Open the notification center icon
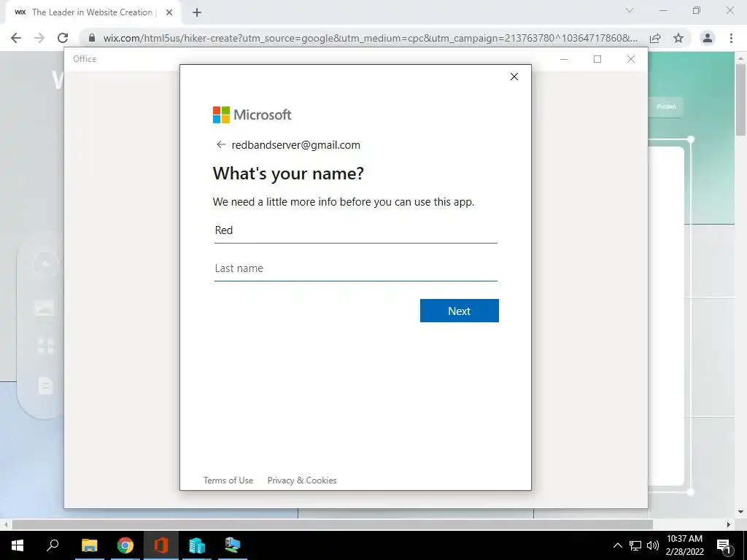 (724, 545)
